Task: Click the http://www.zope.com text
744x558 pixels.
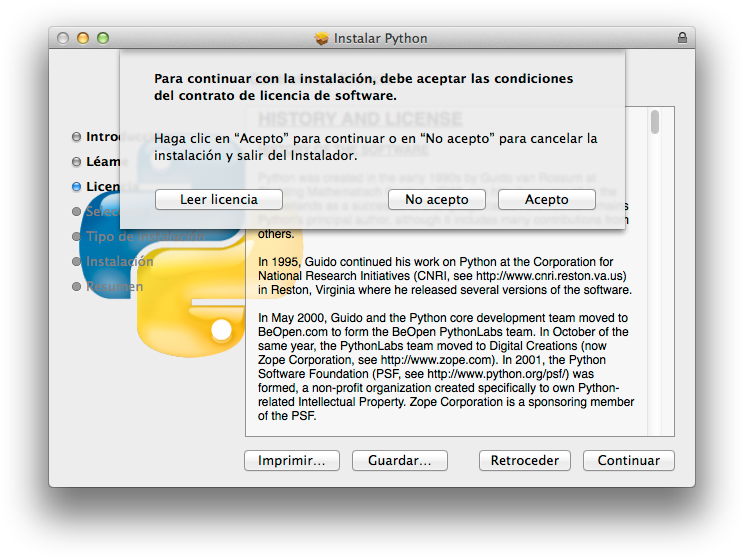Action: tap(438, 360)
